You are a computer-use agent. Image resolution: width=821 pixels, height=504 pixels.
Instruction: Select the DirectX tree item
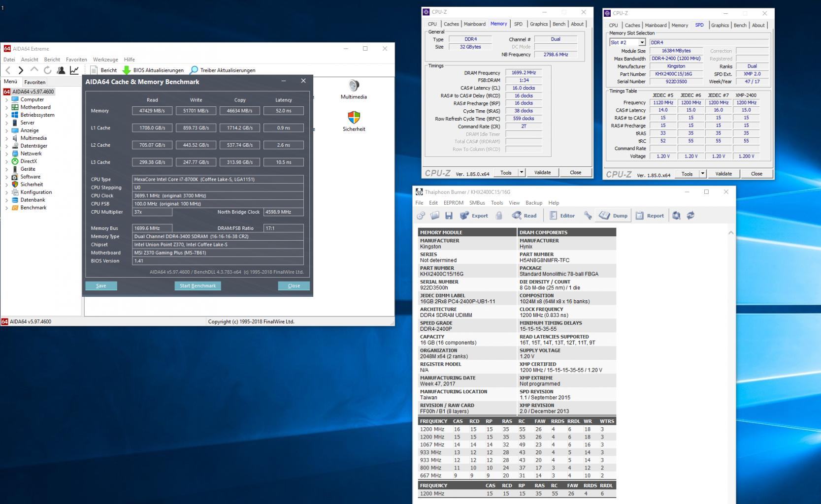click(29, 161)
